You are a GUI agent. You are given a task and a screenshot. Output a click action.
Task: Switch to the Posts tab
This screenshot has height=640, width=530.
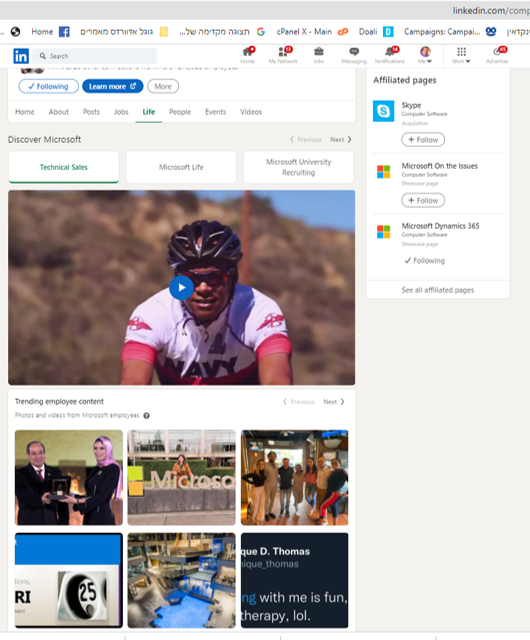tap(91, 112)
